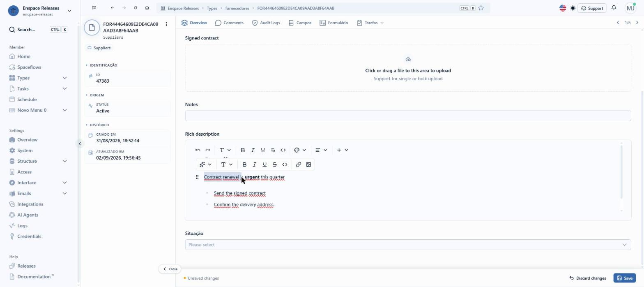Expand the Types sidebar section
This screenshot has height=287, width=644.
tap(64, 78)
